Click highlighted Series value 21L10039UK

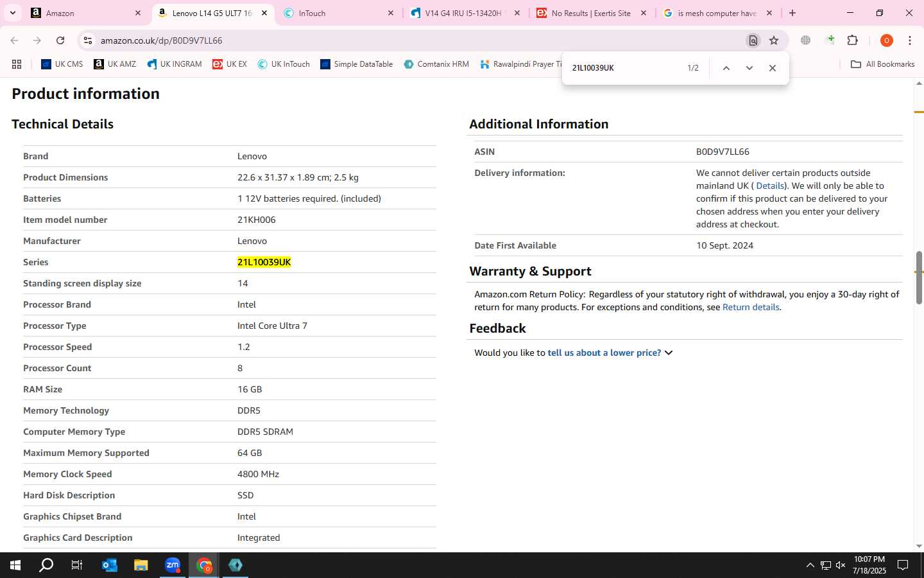(x=264, y=262)
